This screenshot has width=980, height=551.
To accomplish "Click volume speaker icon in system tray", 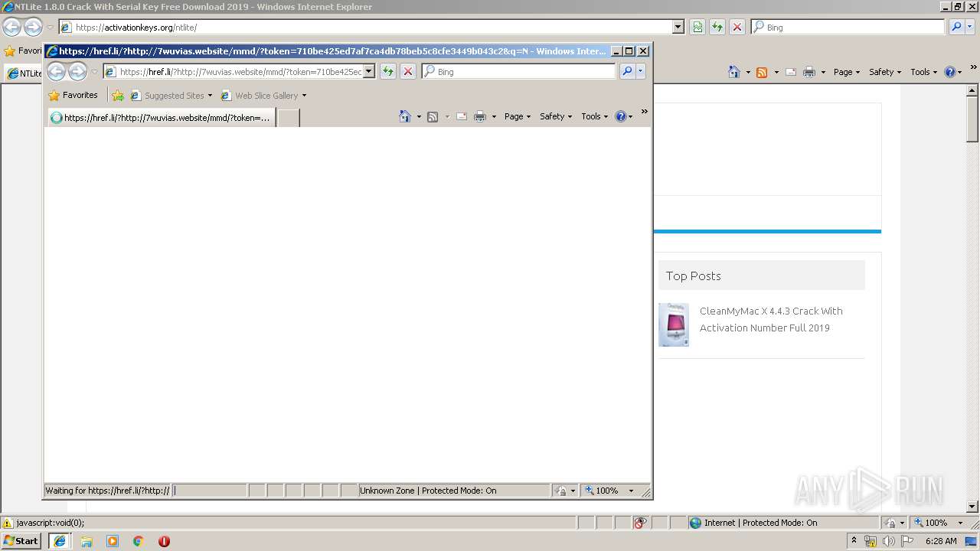I will (889, 541).
